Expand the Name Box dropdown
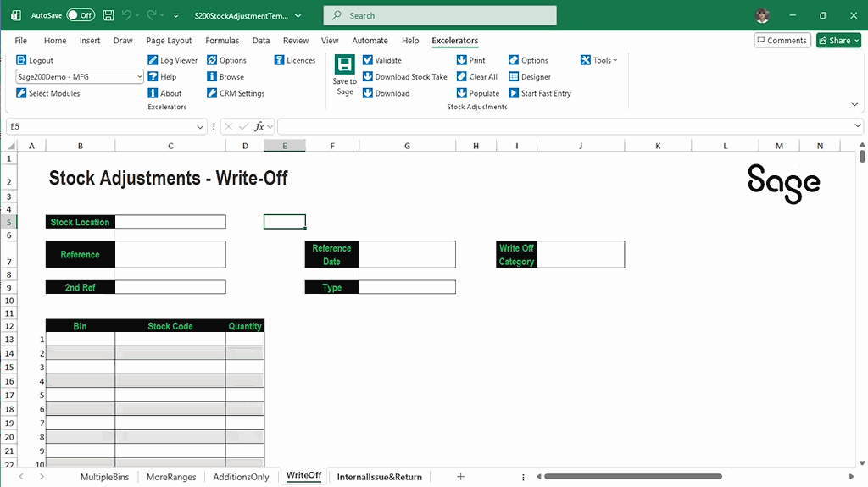Image resolution: width=868 pixels, height=487 pixels. click(x=200, y=127)
